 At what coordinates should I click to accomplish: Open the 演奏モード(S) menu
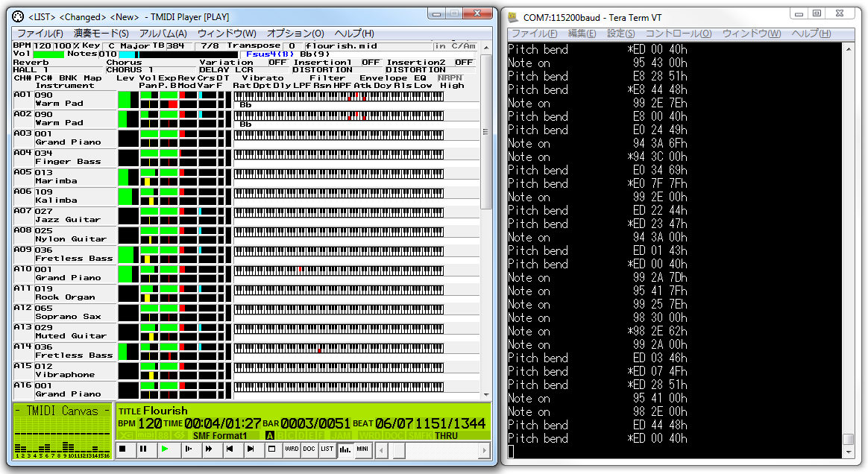(101, 34)
